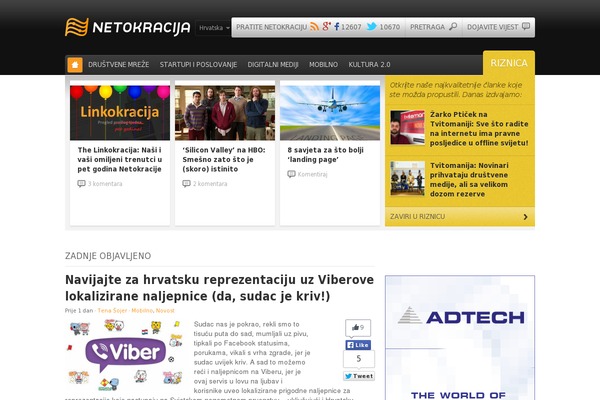Click the Zadnje objavljeno section heading
This screenshot has width=600, height=400.
pyautogui.click(x=108, y=256)
